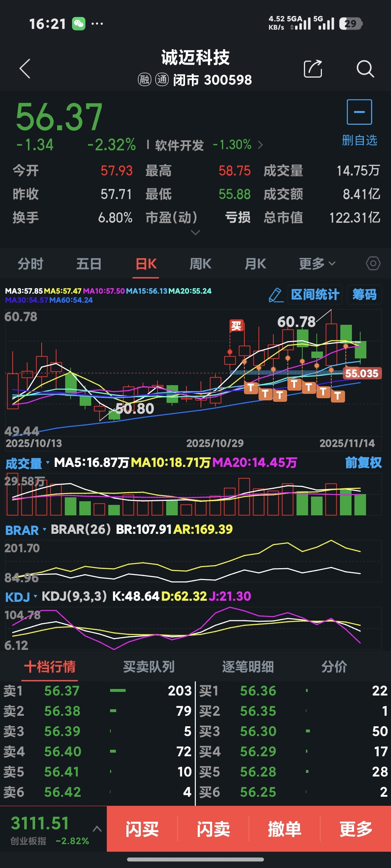Switch to 周K tab
The height and width of the screenshot is (868, 391).
tap(200, 264)
